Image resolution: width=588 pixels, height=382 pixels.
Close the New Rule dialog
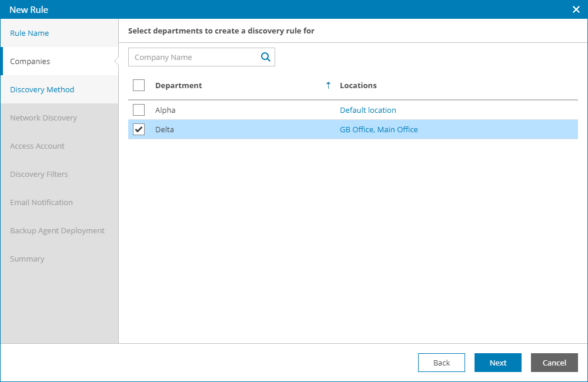click(576, 9)
